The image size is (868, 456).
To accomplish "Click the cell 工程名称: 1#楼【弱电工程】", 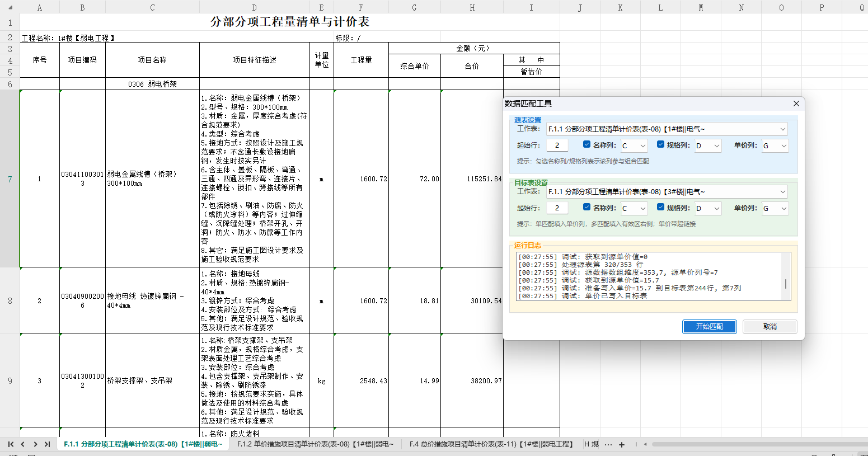I will click(x=68, y=38).
